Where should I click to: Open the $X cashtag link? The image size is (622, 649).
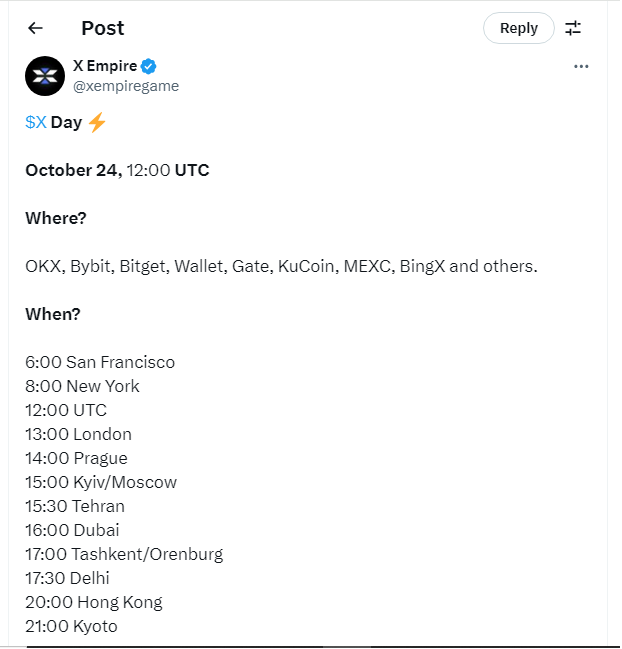(x=36, y=123)
